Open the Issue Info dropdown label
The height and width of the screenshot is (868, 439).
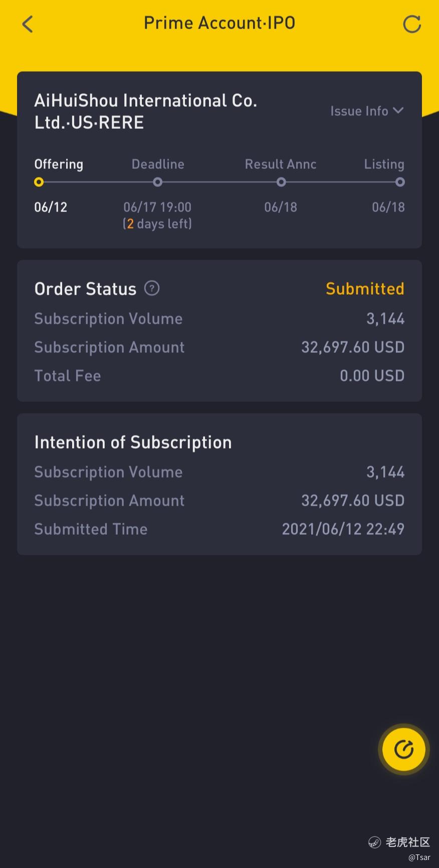(x=359, y=111)
